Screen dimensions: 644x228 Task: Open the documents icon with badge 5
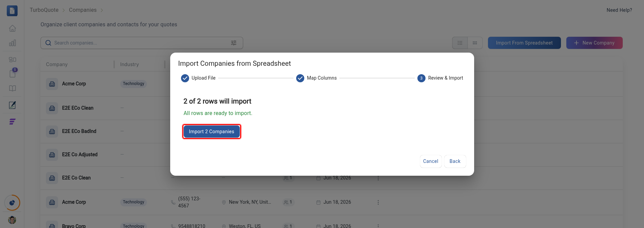[x=12, y=73]
